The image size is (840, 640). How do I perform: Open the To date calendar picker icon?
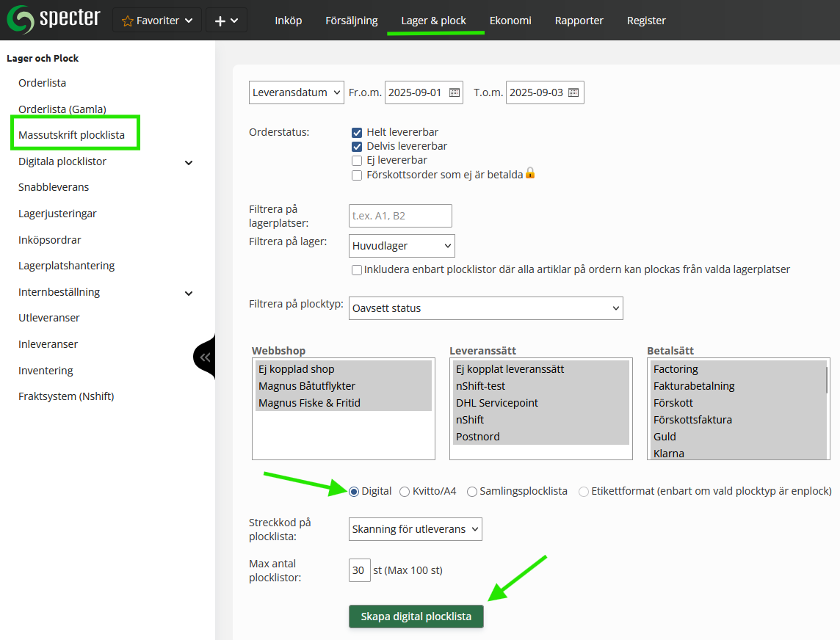point(574,92)
